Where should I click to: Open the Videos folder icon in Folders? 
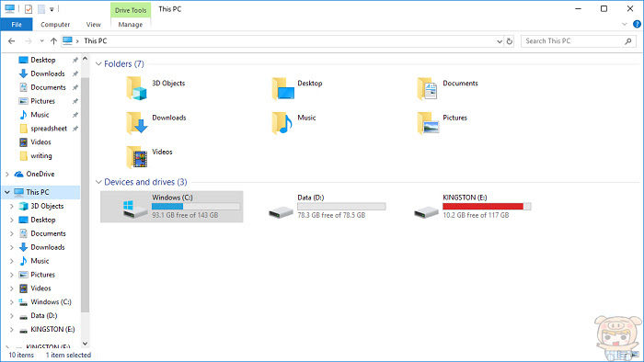pos(136,157)
